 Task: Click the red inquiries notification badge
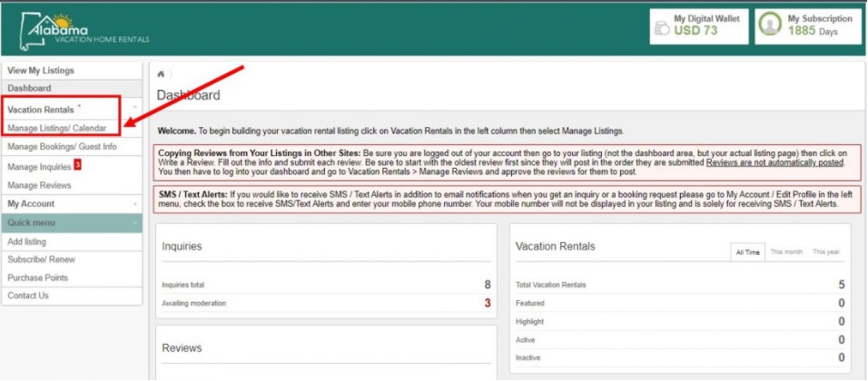pos(78,165)
